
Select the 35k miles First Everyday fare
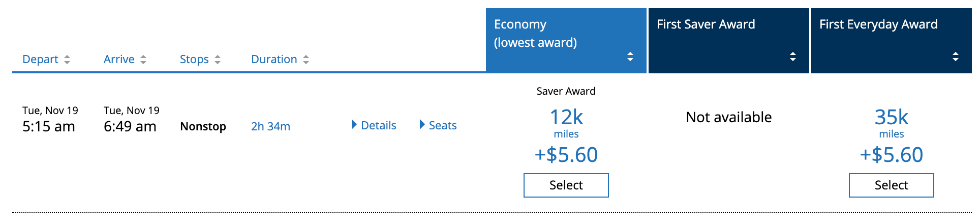pyautogui.click(x=891, y=185)
